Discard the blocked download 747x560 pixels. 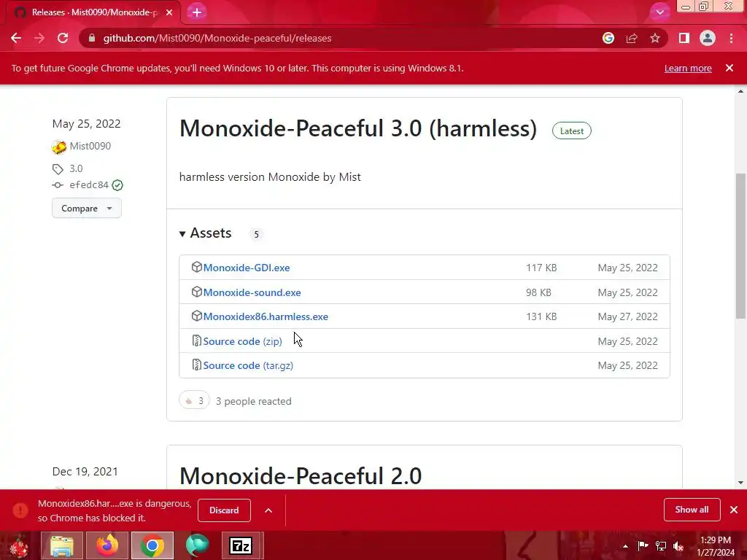point(224,510)
